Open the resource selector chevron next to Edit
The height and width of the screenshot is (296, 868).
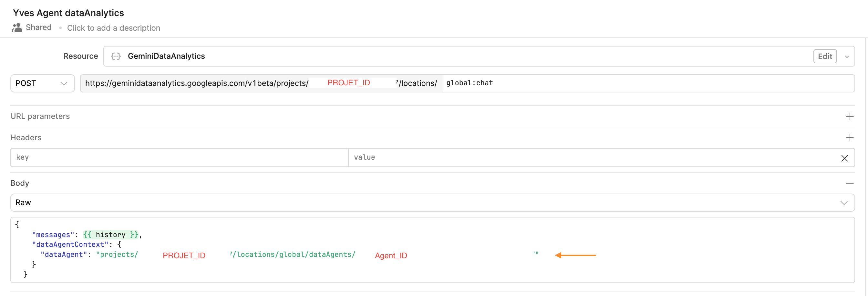point(847,57)
